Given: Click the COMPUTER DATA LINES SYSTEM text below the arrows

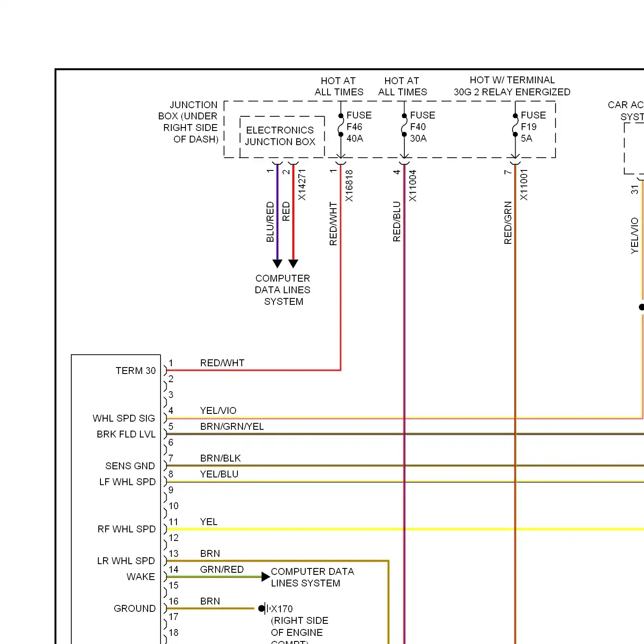Looking at the screenshot, I should point(283,290).
